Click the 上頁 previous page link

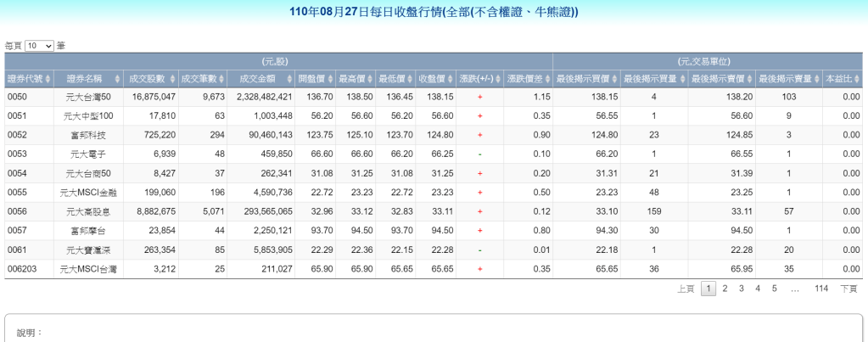click(686, 289)
